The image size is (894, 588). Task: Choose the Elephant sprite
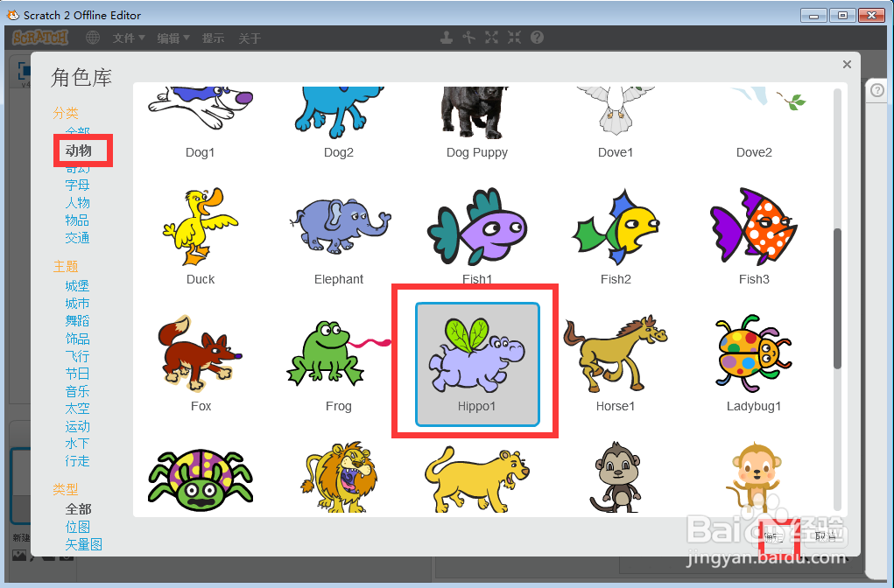point(339,236)
